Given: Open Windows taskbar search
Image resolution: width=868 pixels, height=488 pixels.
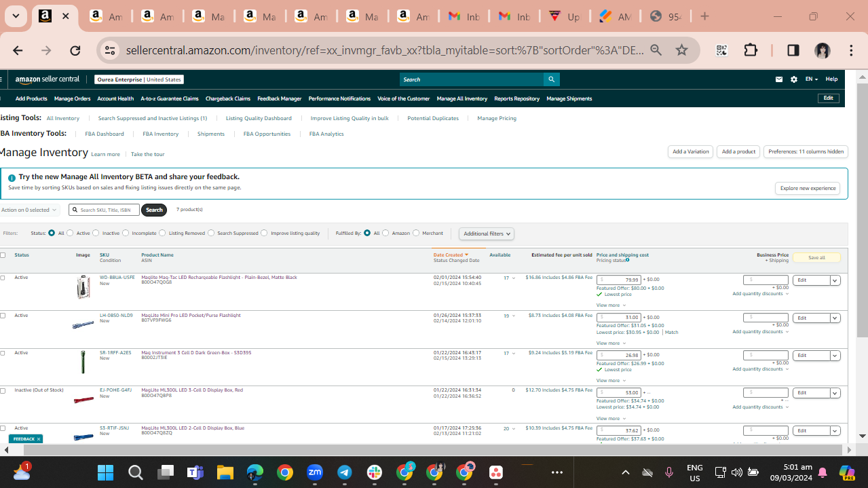Looking at the screenshot, I should point(135,472).
